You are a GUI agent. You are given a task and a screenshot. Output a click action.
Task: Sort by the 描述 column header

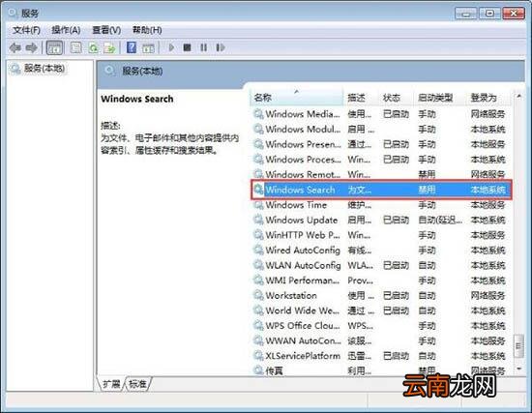point(361,98)
